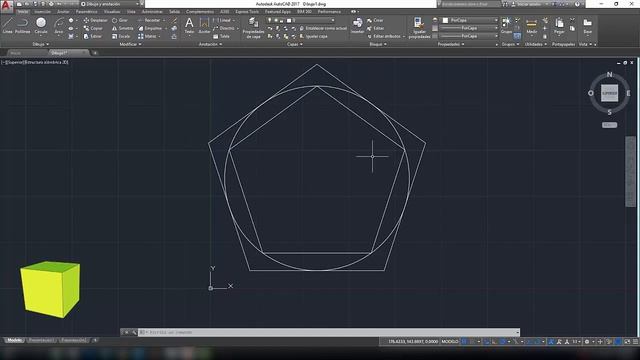Choose the Estirar (stretch) tool
The height and width of the screenshot is (360, 640).
93,36
